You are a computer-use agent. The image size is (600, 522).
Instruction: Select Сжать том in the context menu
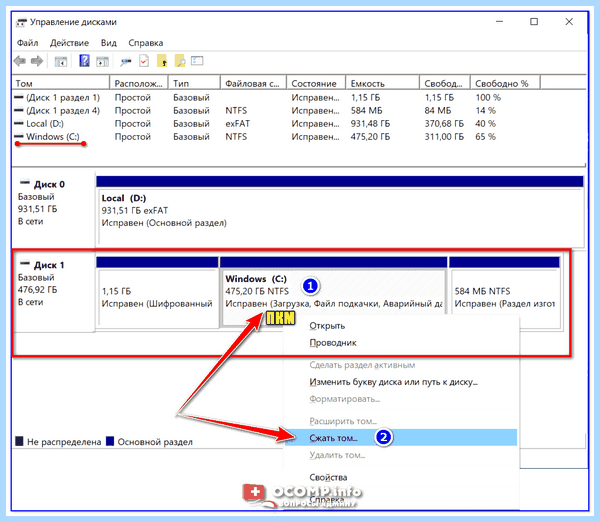401,438
